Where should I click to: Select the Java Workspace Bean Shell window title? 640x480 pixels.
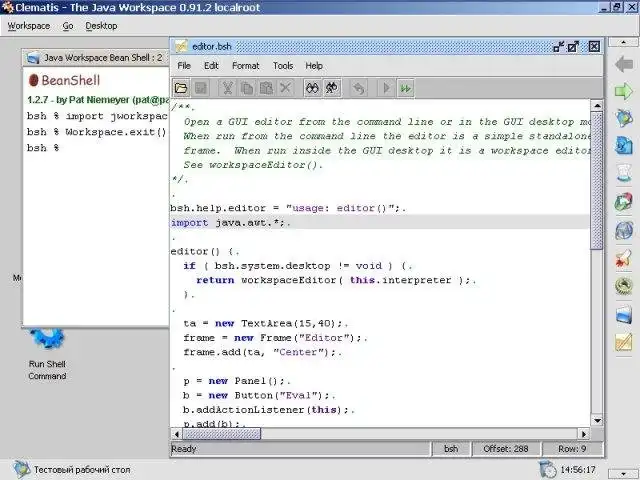pos(103,58)
